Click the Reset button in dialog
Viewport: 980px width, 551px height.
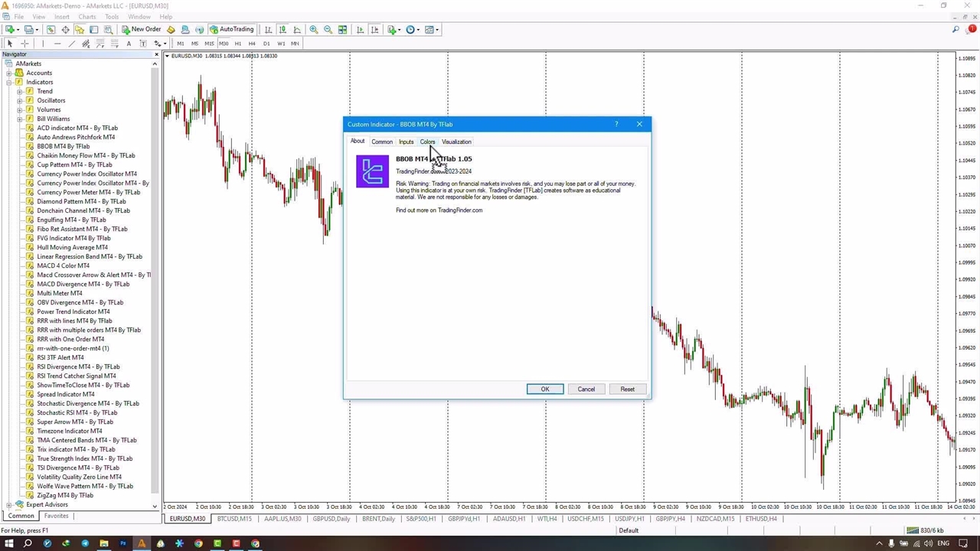click(627, 390)
